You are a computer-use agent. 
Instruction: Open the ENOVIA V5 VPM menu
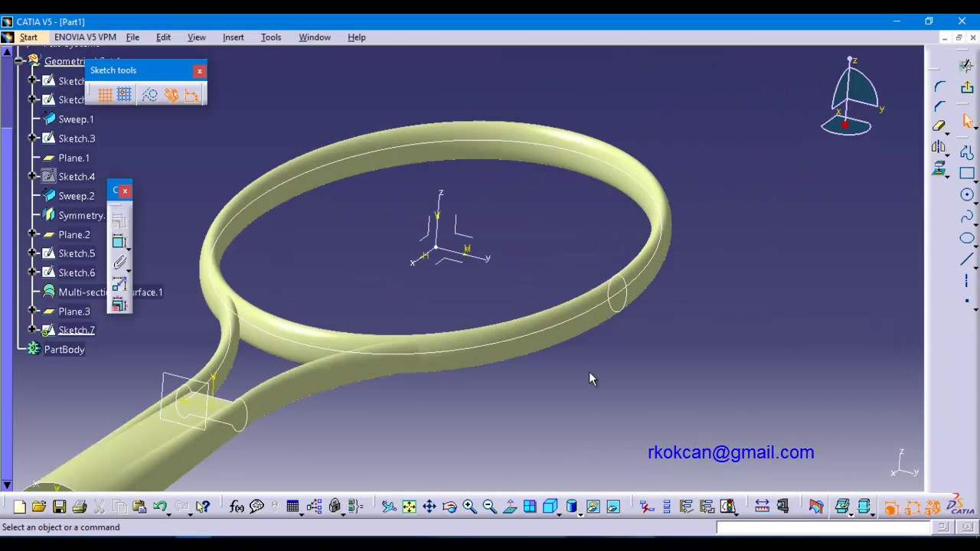[x=85, y=37]
